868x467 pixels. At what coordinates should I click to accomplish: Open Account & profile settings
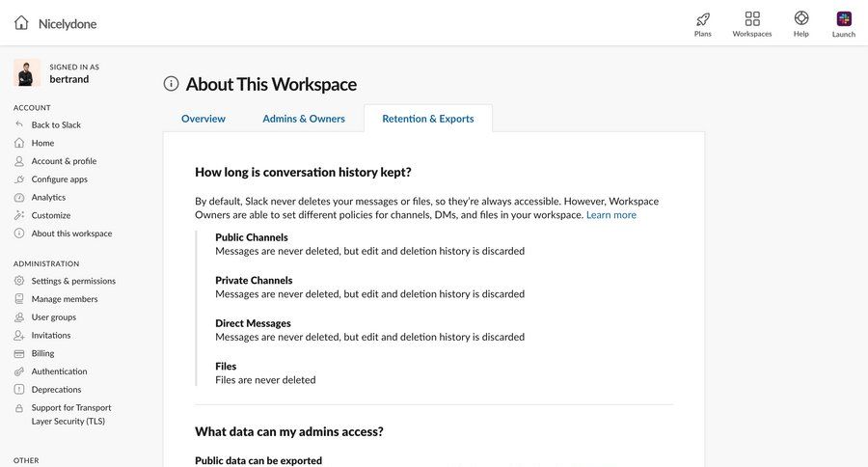pyautogui.click(x=64, y=161)
